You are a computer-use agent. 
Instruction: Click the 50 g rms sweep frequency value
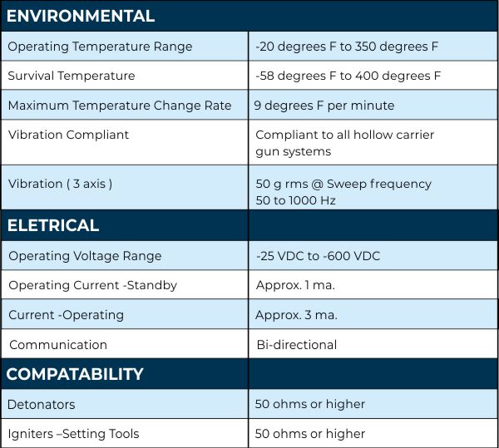pos(343,192)
